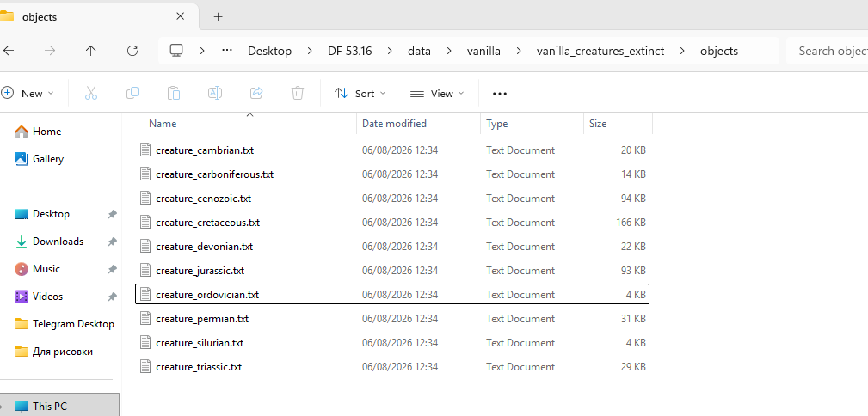The width and height of the screenshot is (868, 416).
Task: Expand chevron after DF 53.16 breadcrumb
Action: click(x=390, y=51)
